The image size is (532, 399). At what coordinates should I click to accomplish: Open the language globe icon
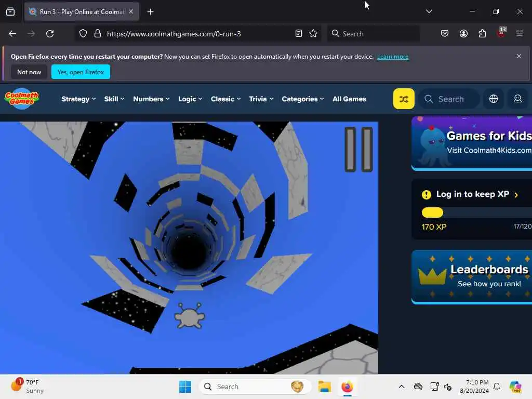[494, 99]
